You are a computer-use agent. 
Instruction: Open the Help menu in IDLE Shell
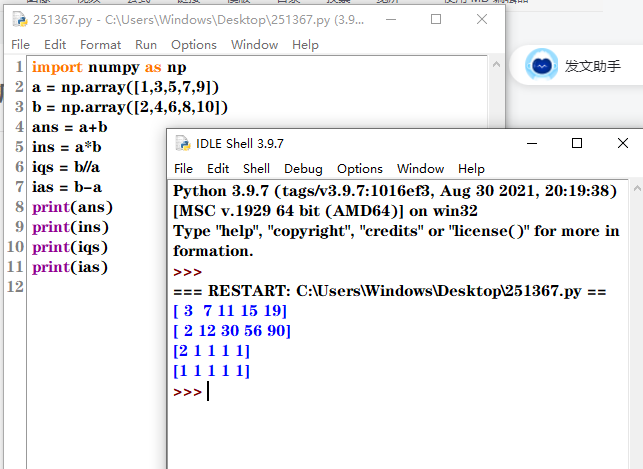click(x=471, y=168)
